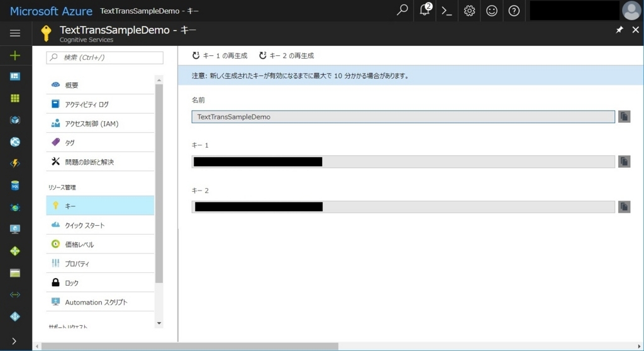Expand the sidebar with the chevron arrow
644x351 pixels.
point(14,341)
